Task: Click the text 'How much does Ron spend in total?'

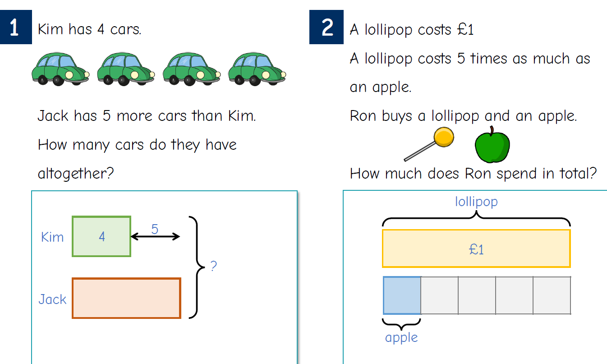Action: pyautogui.click(x=473, y=173)
